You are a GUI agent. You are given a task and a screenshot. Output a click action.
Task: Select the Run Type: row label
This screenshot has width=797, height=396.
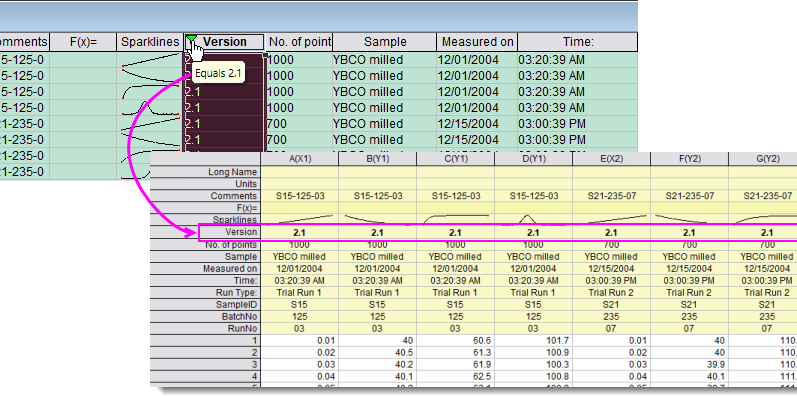pyautogui.click(x=205, y=293)
